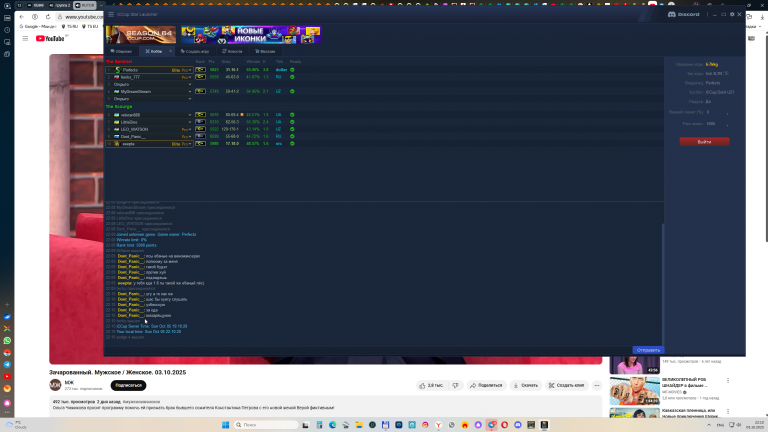Screen dimensions: 768x432
Task: Click the browser back arrow
Action: 22,17
